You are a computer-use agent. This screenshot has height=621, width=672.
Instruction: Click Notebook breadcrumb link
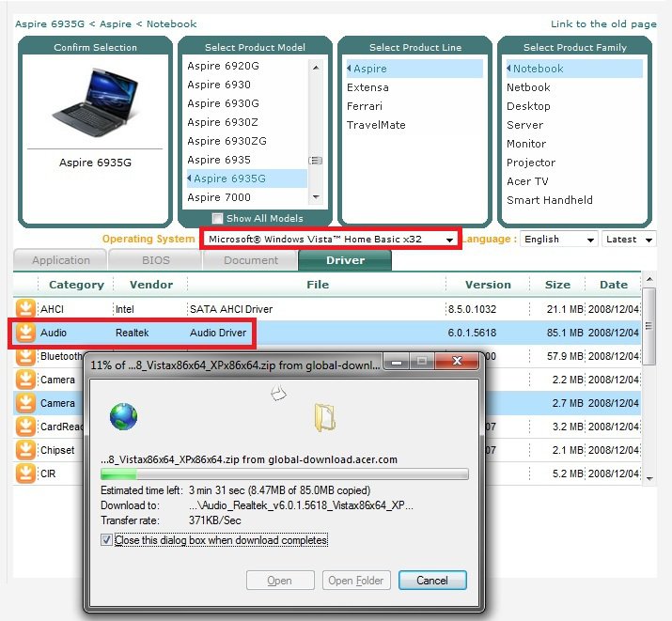171,24
